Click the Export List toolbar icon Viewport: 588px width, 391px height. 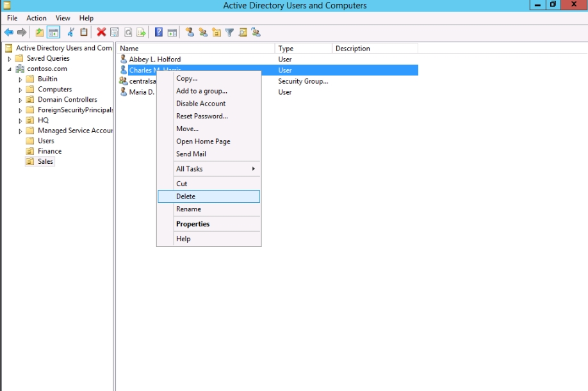[141, 33]
